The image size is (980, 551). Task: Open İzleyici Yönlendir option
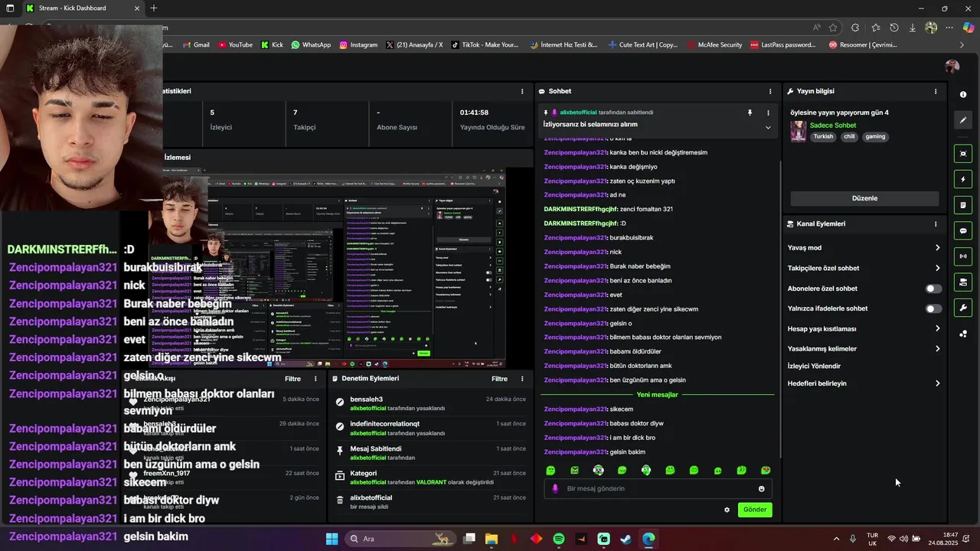(x=814, y=367)
